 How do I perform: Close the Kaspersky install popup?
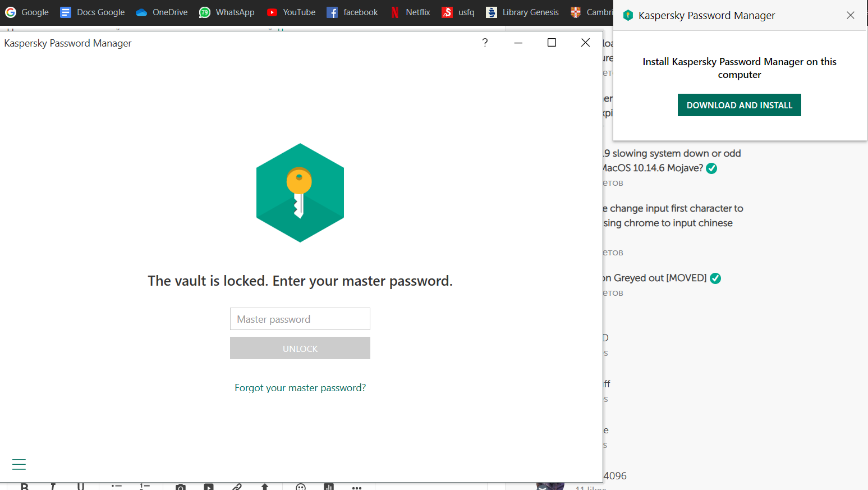851,15
